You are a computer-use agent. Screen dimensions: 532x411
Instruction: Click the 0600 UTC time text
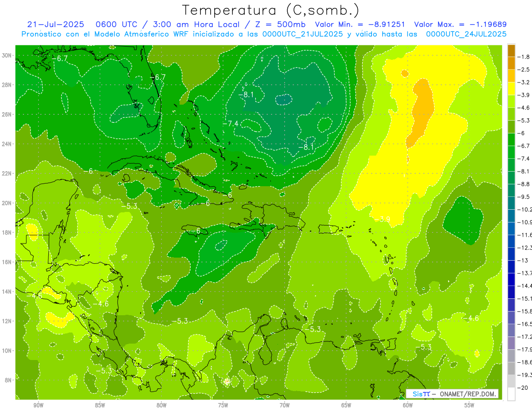122,24
